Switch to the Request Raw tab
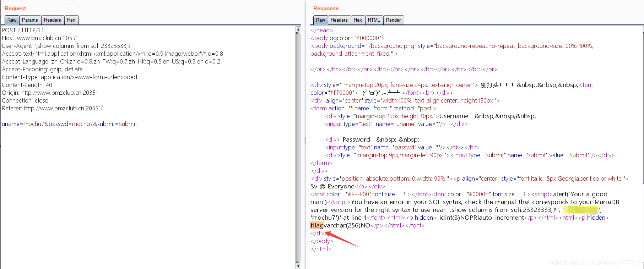644x269 pixels. click(12, 20)
